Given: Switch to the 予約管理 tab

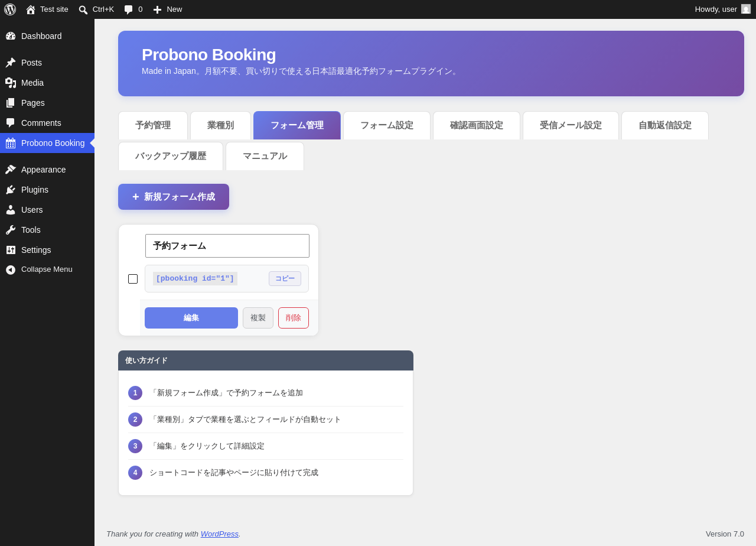Looking at the screenshot, I should click(153, 125).
